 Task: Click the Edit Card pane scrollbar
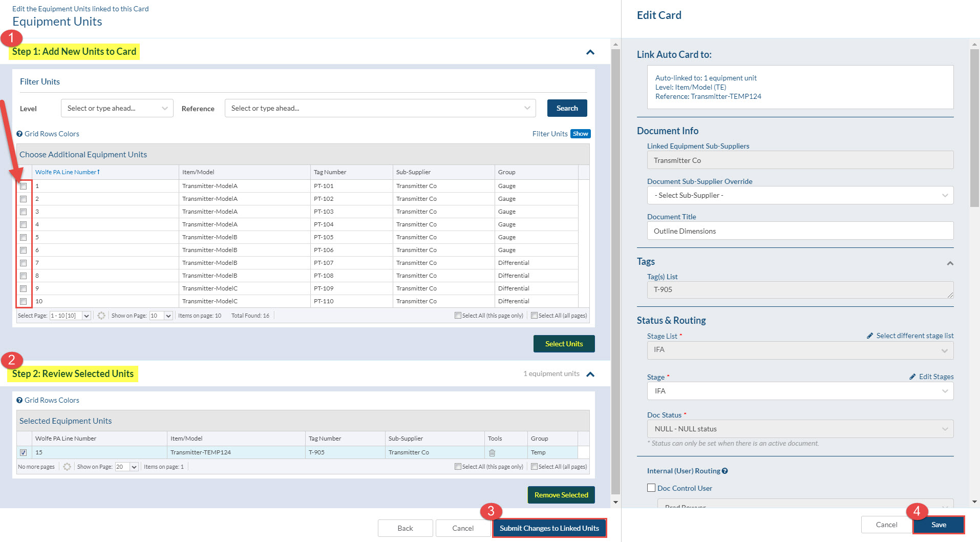(974, 128)
